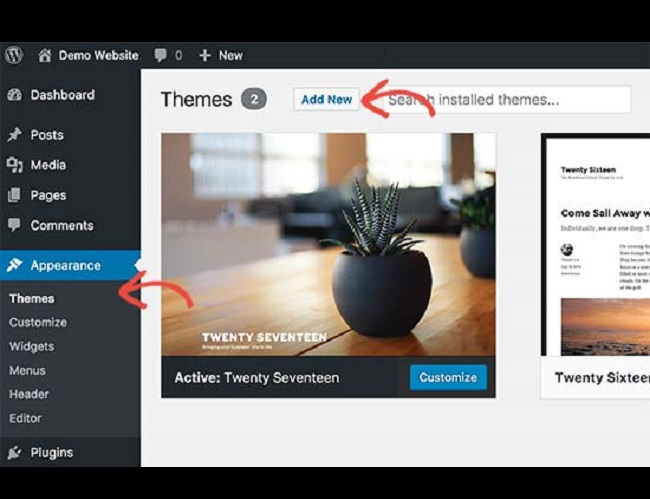The height and width of the screenshot is (499, 650).
Task: Click the Posts pushpin icon
Action: coord(15,135)
